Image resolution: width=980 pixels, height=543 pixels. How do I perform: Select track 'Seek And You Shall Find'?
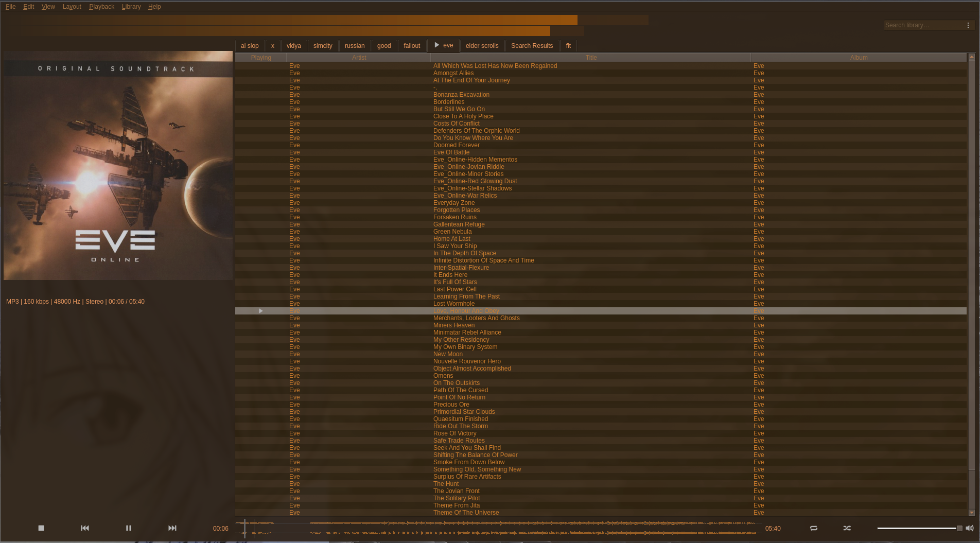[467, 448]
